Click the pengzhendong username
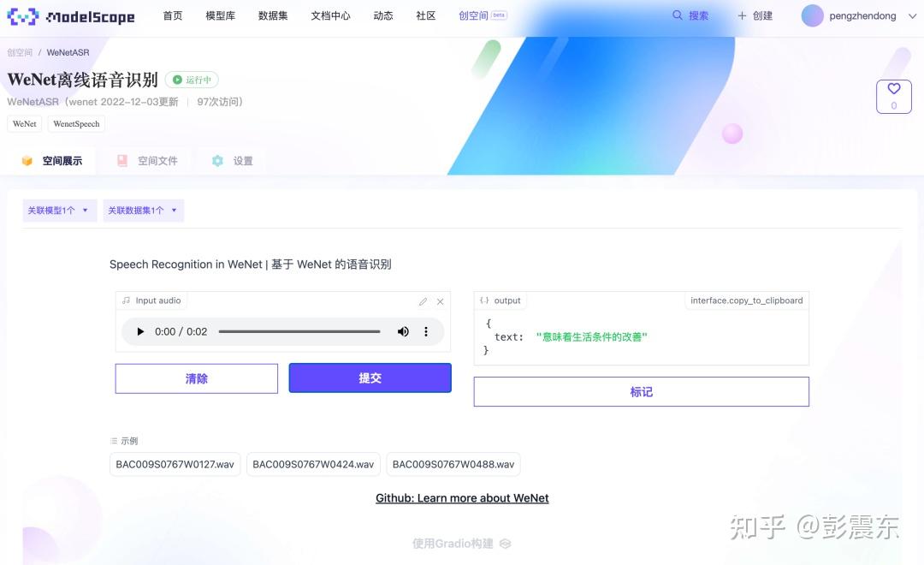924x565 pixels. tap(862, 16)
